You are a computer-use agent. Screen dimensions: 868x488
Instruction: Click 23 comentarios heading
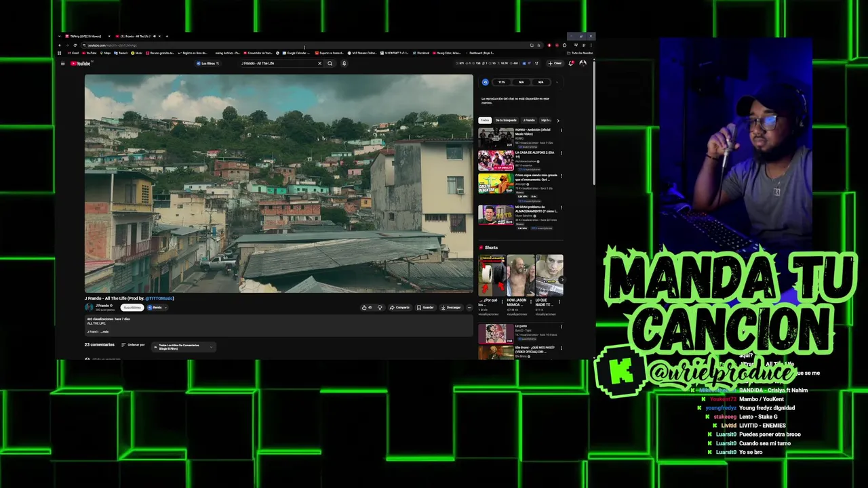(100, 344)
